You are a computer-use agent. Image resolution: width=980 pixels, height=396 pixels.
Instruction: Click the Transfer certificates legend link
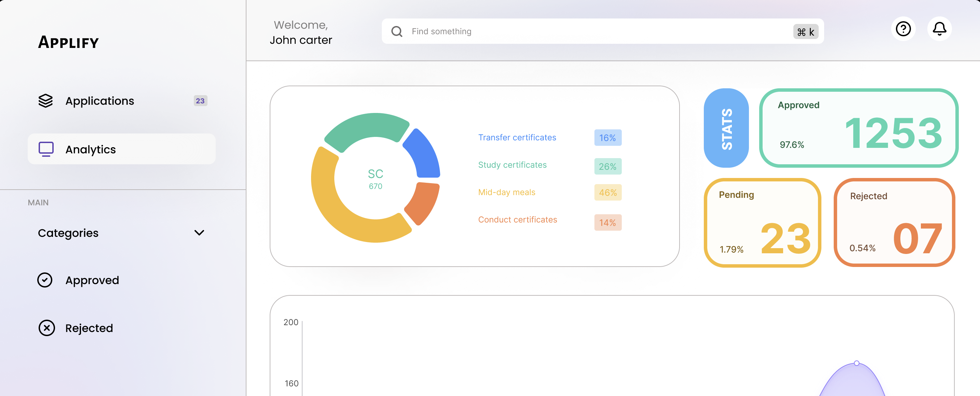[516, 138]
